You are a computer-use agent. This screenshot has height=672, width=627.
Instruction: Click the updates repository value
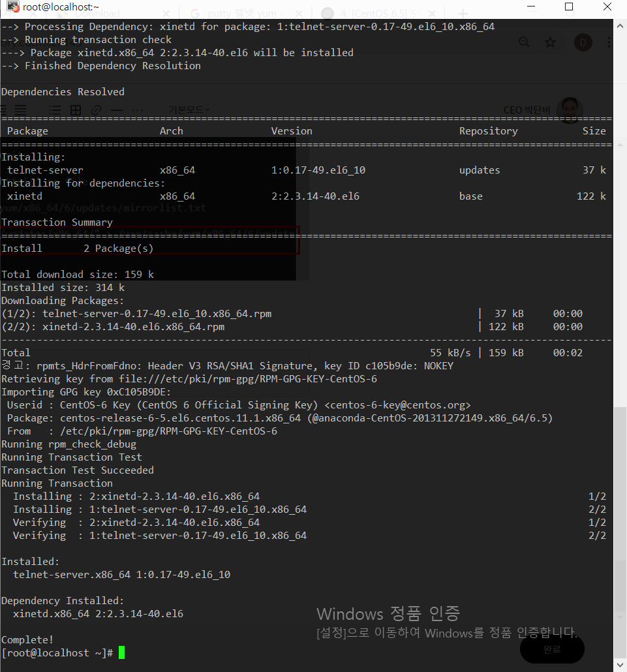coord(480,170)
